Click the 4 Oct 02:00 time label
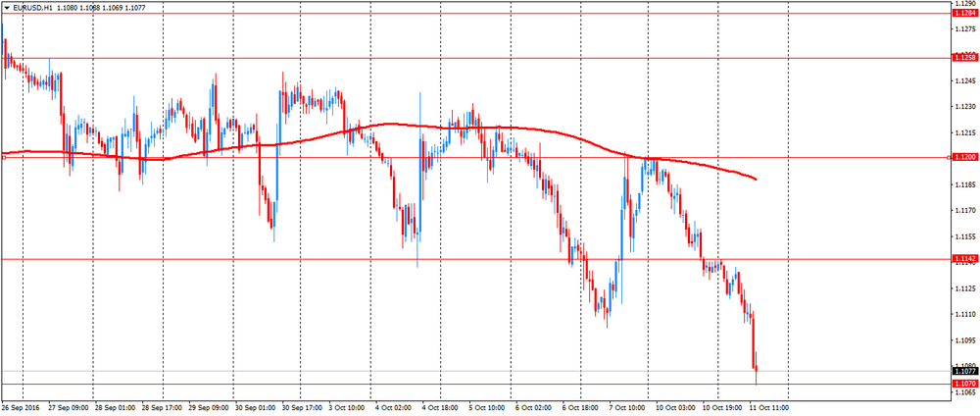The image size is (980, 416). (x=396, y=407)
